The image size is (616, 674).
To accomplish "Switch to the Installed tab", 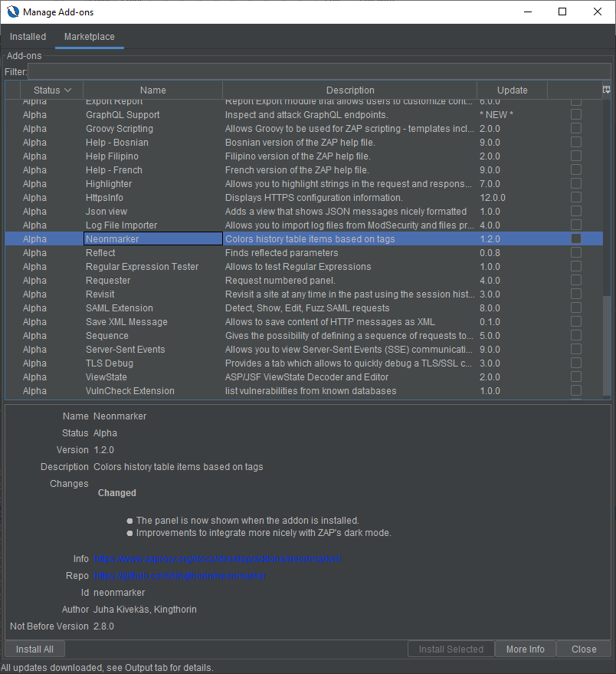I will pyautogui.click(x=28, y=37).
